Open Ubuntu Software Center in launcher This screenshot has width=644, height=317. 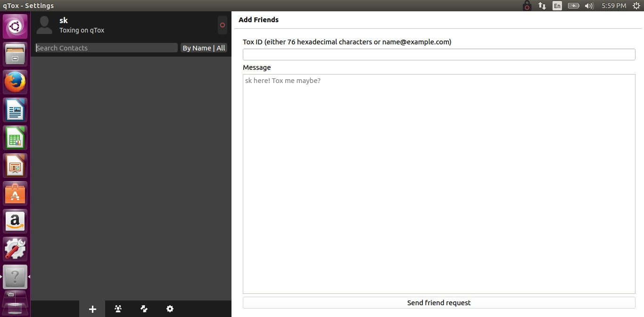[x=15, y=193]
